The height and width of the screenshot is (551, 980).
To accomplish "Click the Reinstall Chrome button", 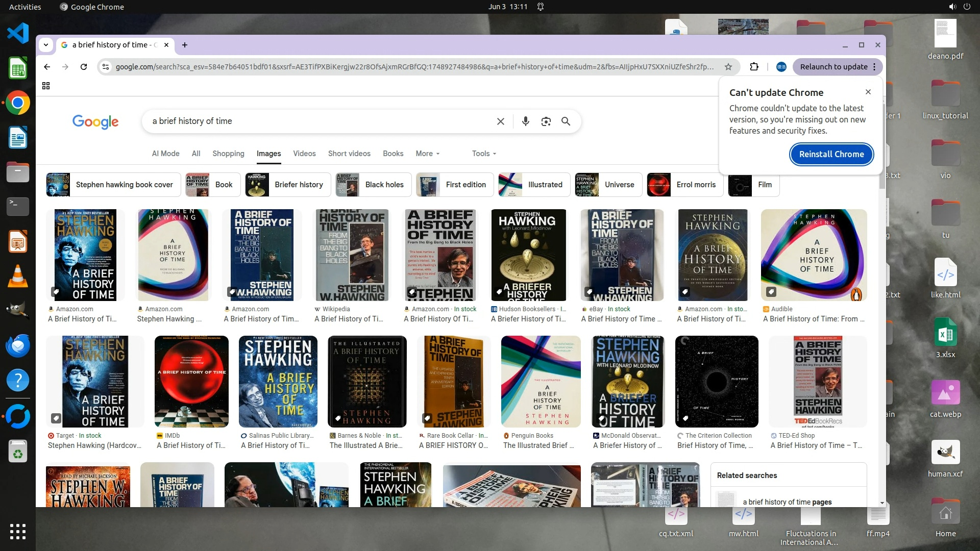I will [831, 154].
